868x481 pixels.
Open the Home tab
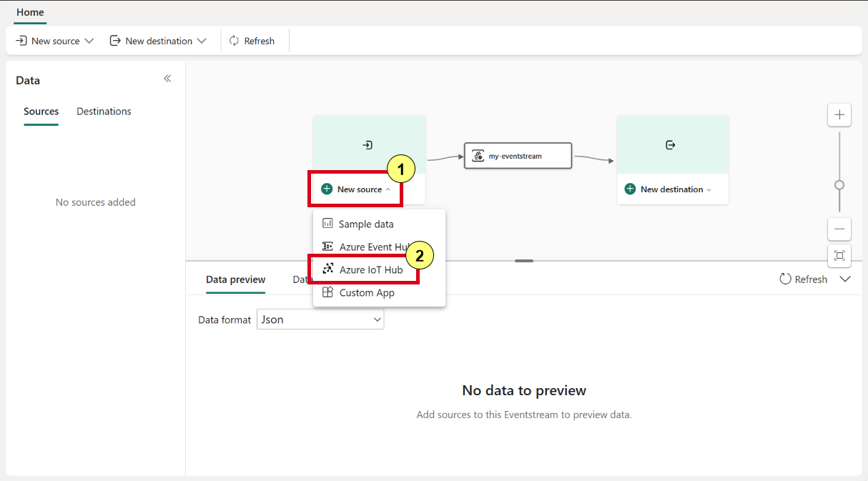coord(30,12)
